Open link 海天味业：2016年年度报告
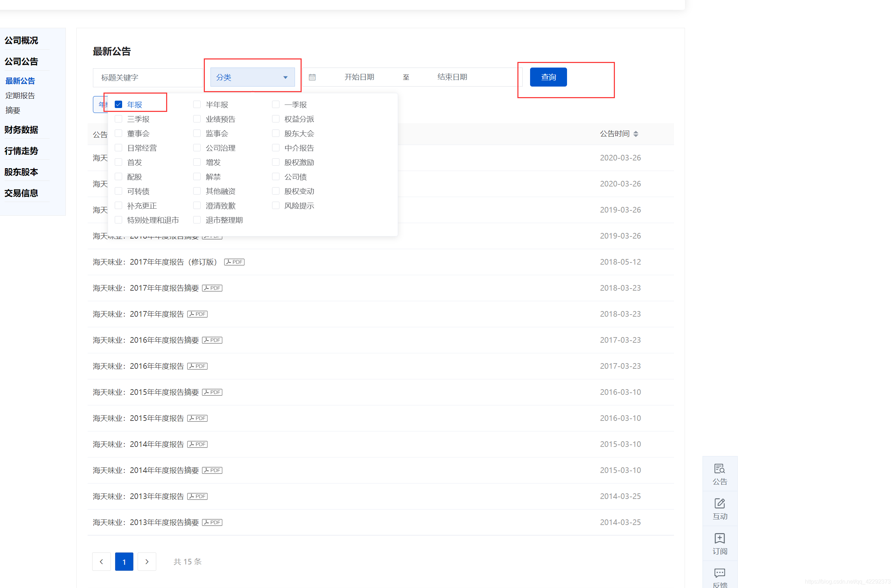Viewport: 894px width, 588px height. point(138,366)
